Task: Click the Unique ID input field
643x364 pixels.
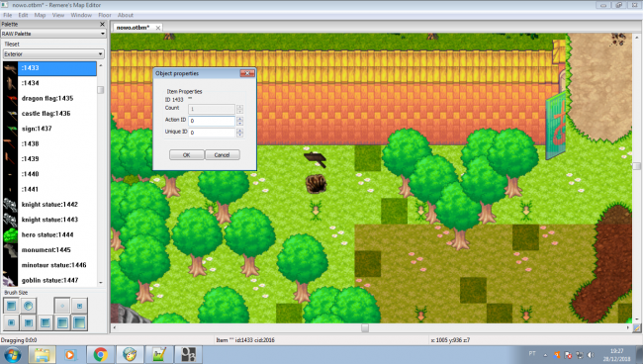Action: point(212,133)
